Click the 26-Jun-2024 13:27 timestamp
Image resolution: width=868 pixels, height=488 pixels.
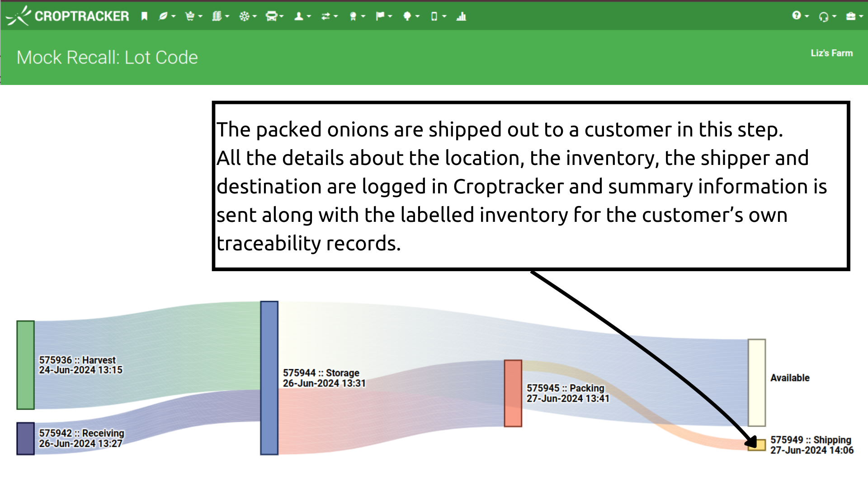(80, 443)
